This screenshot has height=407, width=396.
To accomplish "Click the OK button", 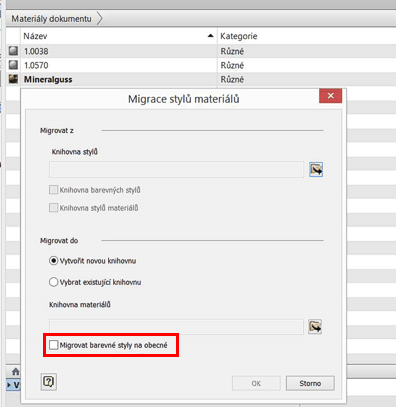I will pos(256,383).
